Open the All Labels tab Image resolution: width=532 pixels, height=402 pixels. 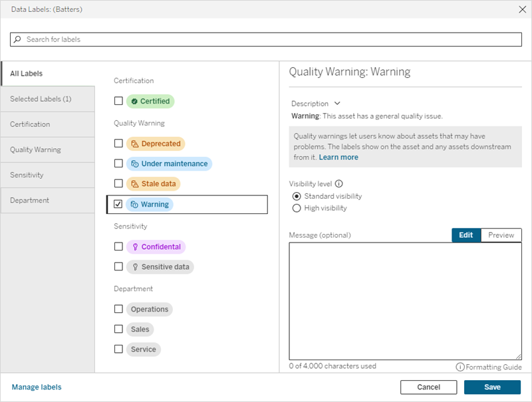click(x=48, y=74)
